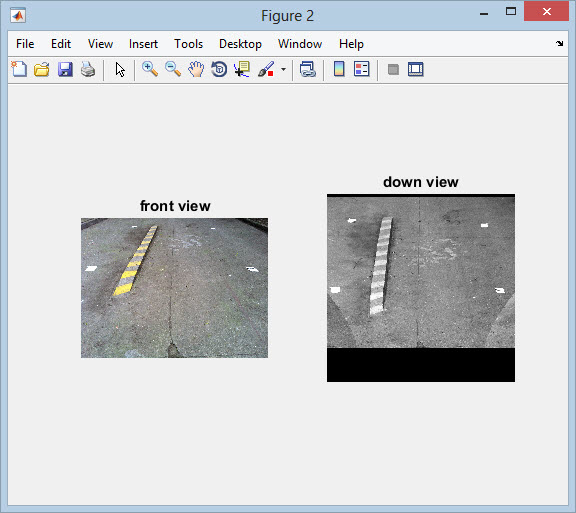Choose the Rotate 3D tool
This screenshot has width=576, height=513.
[x=219, y=69]
